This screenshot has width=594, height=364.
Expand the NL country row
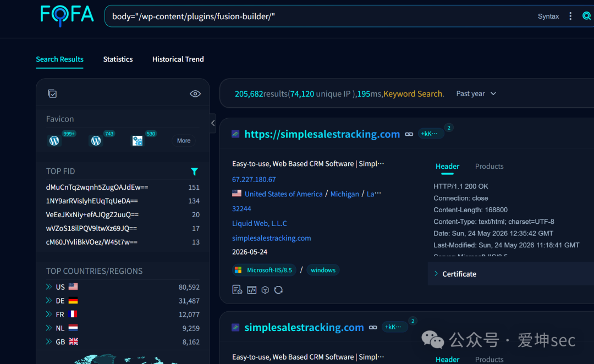point(48,328)
